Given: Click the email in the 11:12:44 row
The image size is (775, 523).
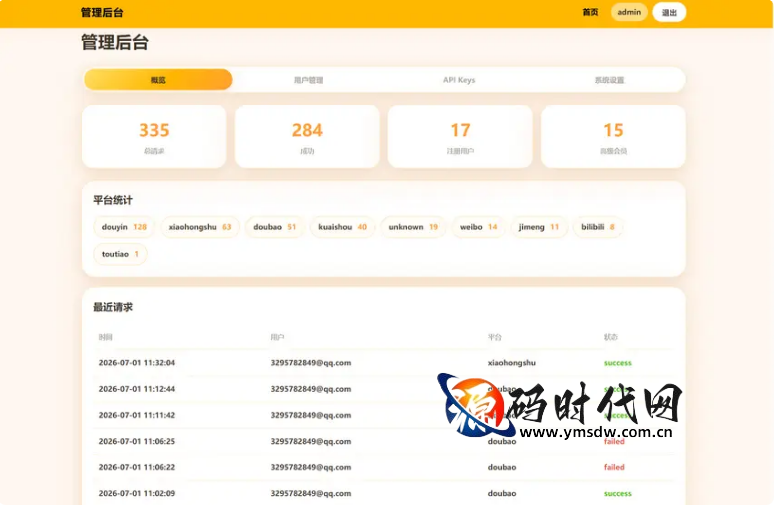Looking at the screenshot, I should click(311, 389).
